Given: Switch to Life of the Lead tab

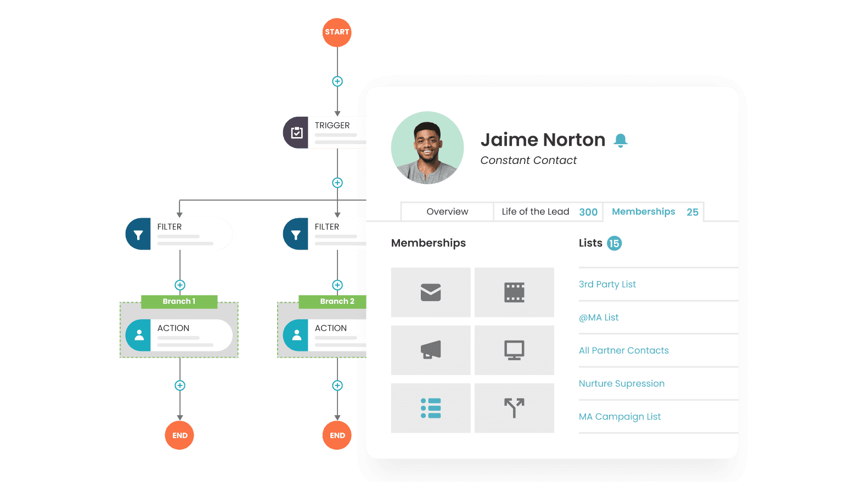Looking at the screenshot, I should click(x=549, y=212).
